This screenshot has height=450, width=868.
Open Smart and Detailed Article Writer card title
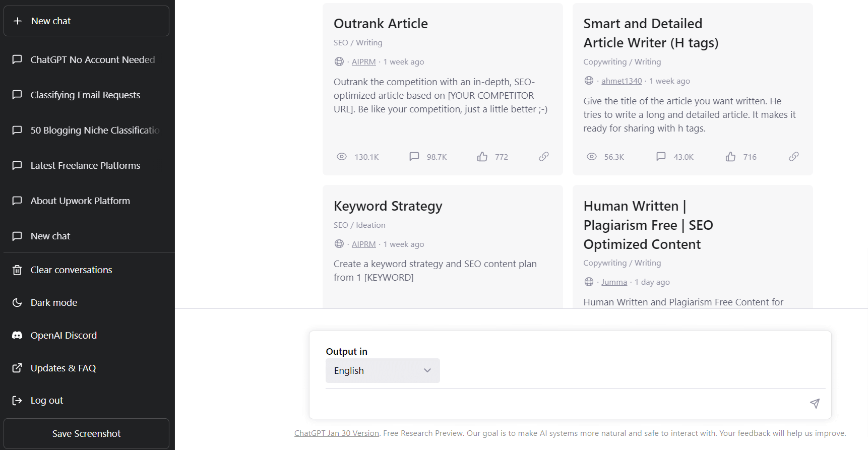click(651, 33)
